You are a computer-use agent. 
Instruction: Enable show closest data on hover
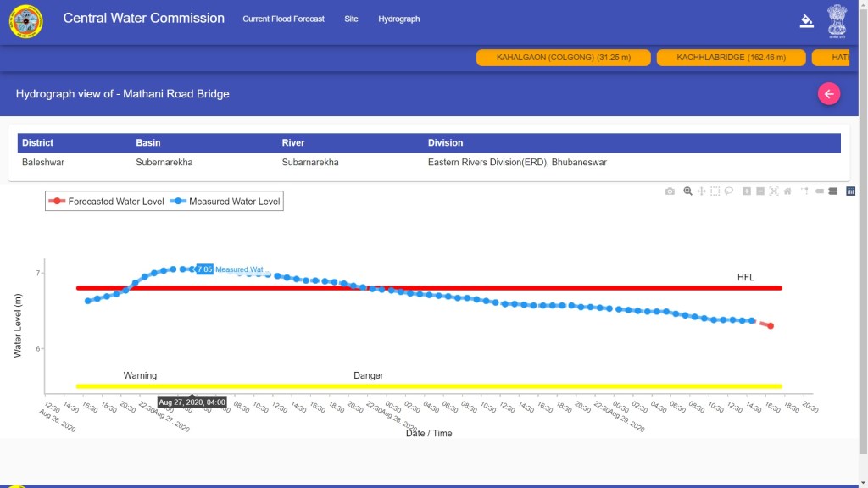[819, 191]
